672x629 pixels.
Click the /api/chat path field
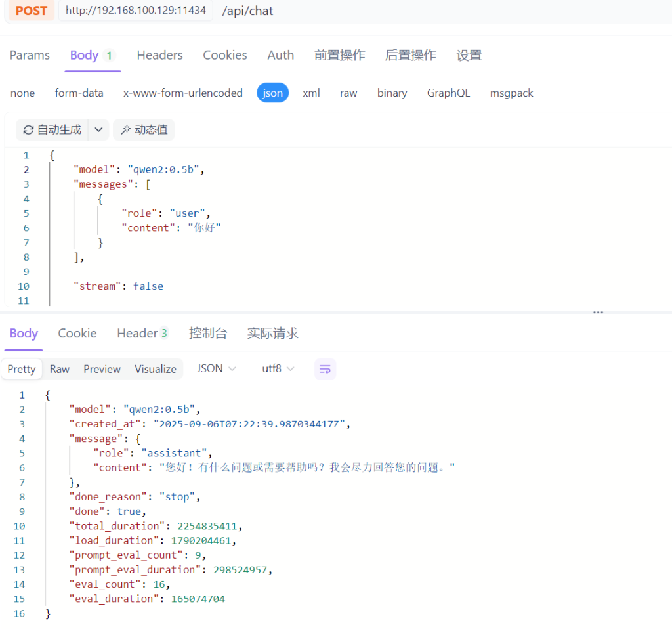click(247, 11)
